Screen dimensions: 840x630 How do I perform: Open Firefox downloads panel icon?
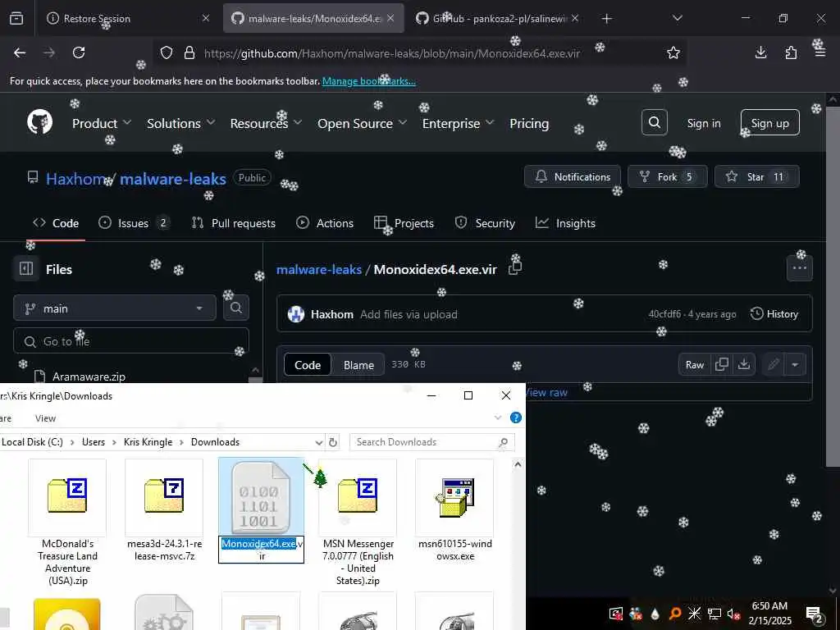point(760,52)
